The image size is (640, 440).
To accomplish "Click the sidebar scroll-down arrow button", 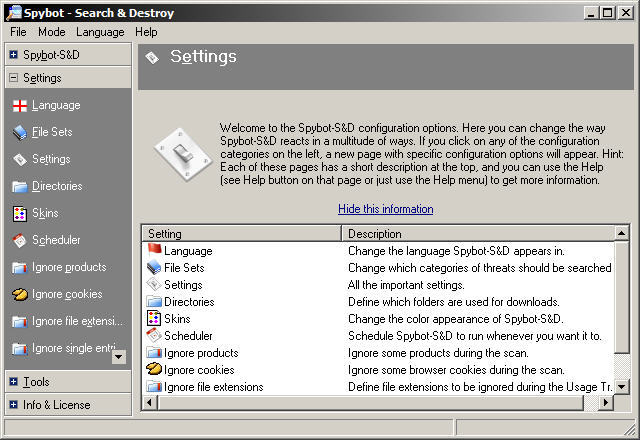I will pyautogui.click(x=119, y=357).
